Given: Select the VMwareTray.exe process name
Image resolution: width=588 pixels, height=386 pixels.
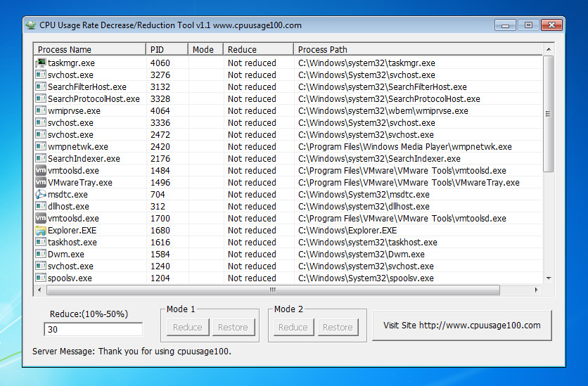Looking at the screenshot, I should 80,183.
